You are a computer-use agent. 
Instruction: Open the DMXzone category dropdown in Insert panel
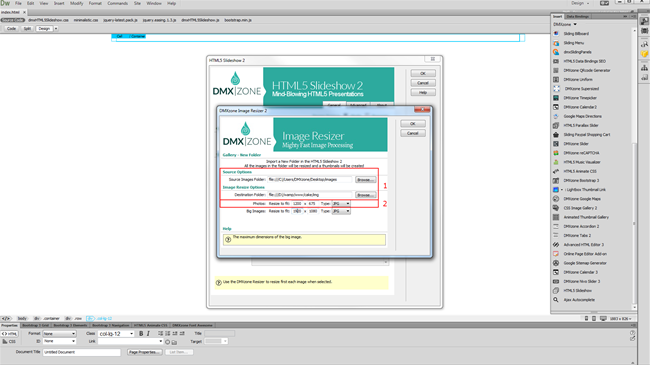(x=565, y=24)
